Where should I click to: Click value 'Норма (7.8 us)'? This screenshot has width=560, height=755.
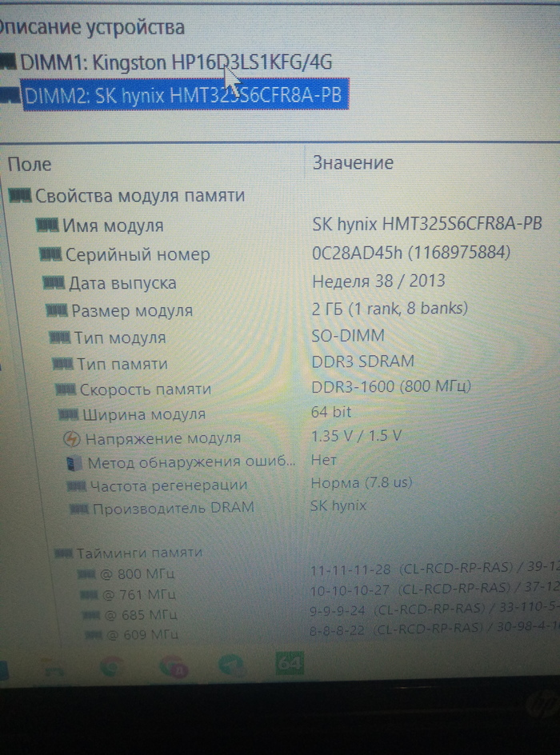362,483
